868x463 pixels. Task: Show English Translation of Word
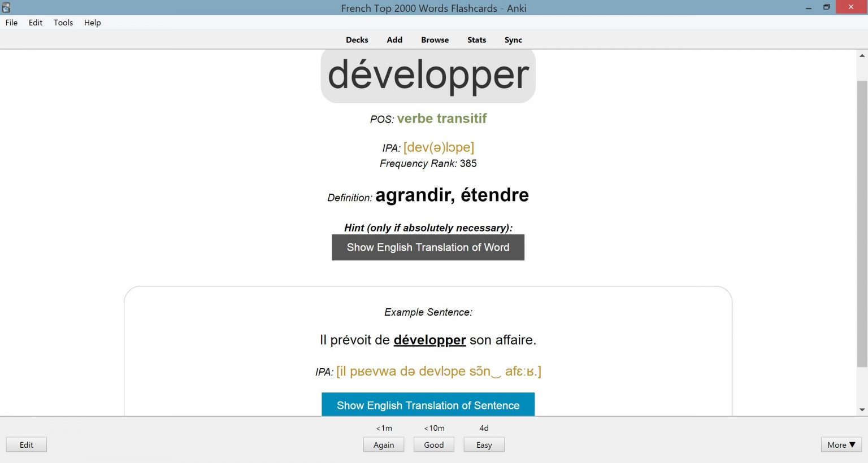428,247
